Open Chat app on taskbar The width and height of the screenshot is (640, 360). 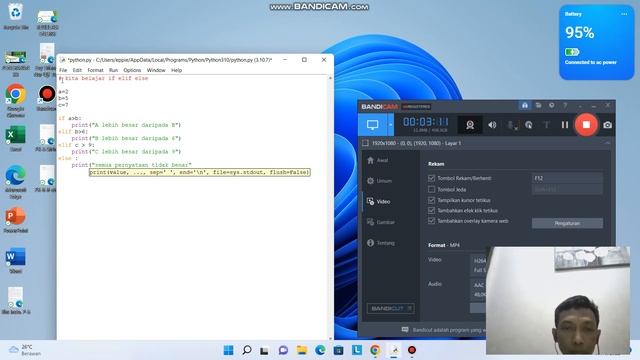point(283,350)
